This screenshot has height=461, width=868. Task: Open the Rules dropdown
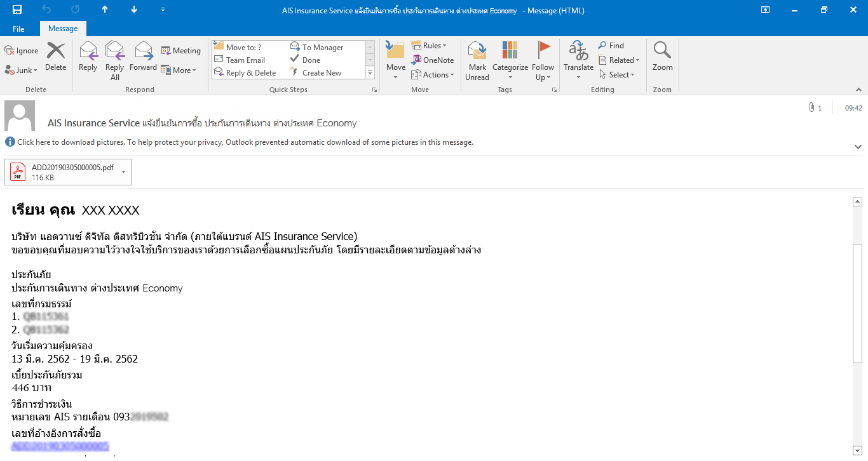[x=429, y=46]
